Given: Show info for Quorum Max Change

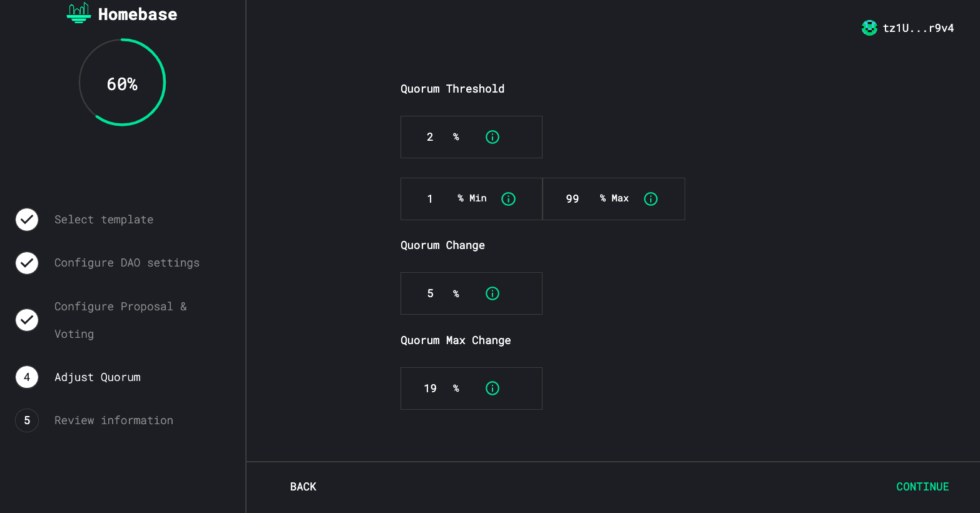Looking at the screenshot, I should click(x=493, y=389).
